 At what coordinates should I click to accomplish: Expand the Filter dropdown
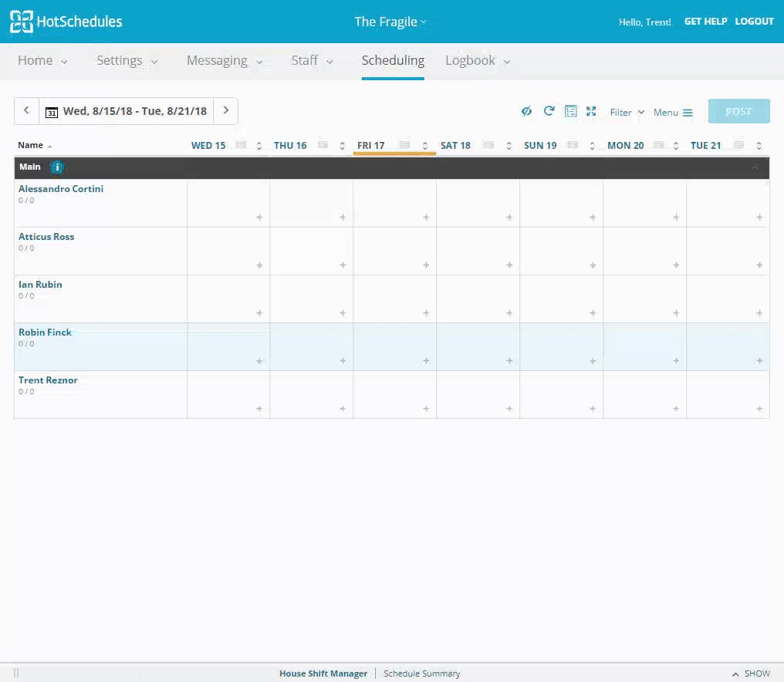627,113
